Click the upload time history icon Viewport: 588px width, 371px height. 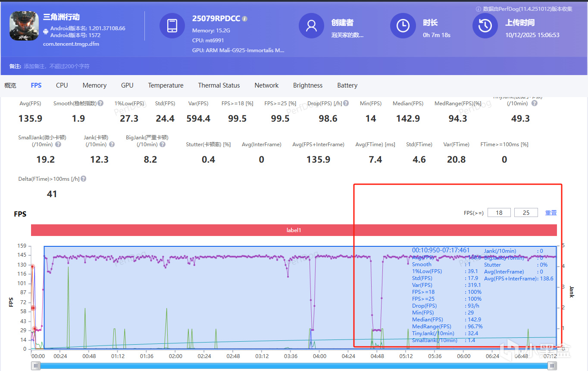[485, 25]
